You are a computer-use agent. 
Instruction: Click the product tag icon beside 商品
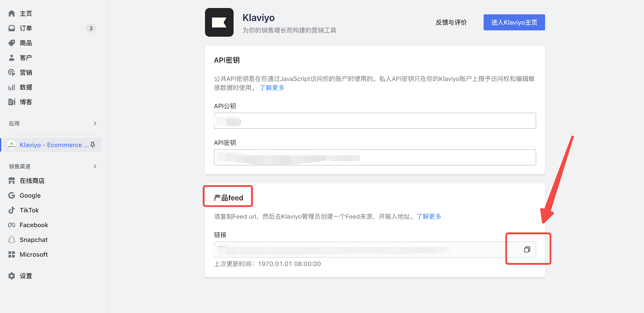(12, 43)
